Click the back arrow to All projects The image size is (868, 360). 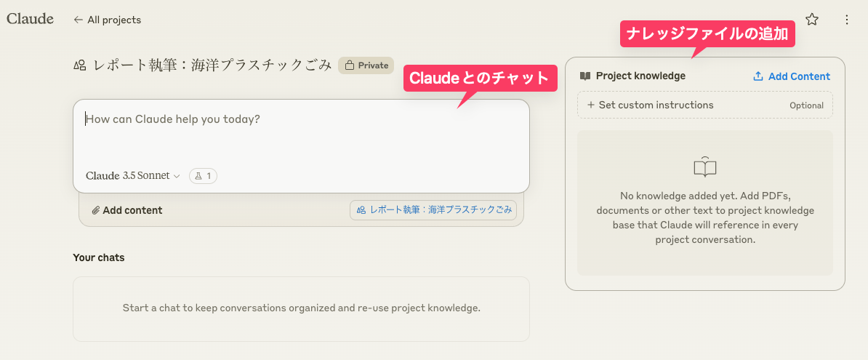pos(79,20)
